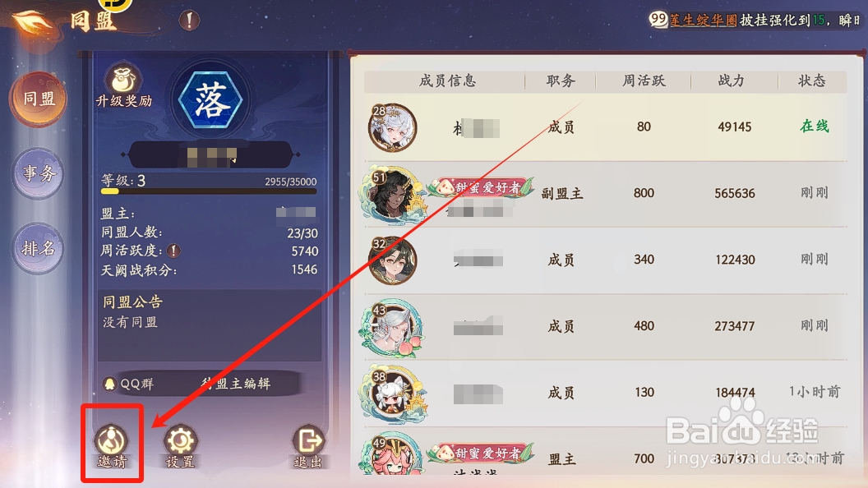Click the 退出 exit alliance icon
Screen dimensions: 868x488
click(308, 447)
